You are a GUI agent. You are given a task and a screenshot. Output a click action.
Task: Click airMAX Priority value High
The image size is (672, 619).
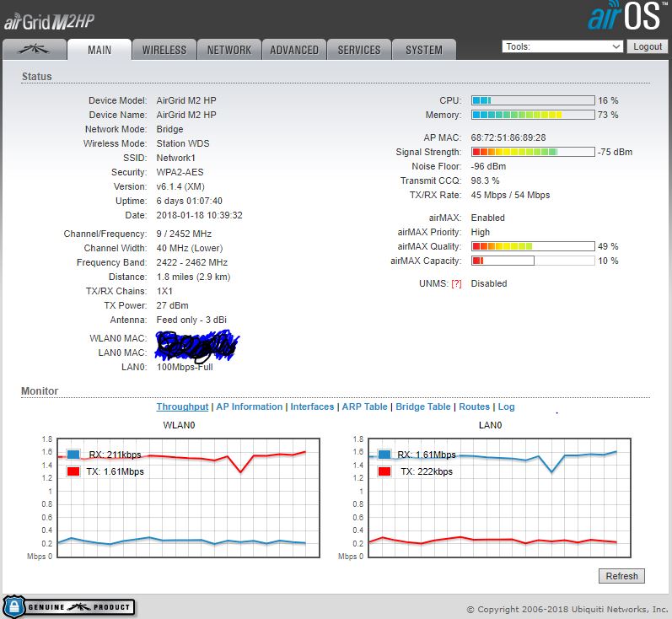click(481, 232)
